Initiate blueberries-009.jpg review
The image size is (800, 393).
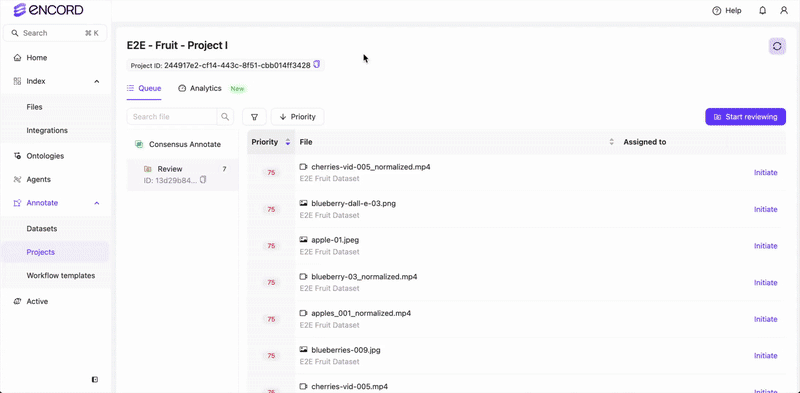point(766,355)
